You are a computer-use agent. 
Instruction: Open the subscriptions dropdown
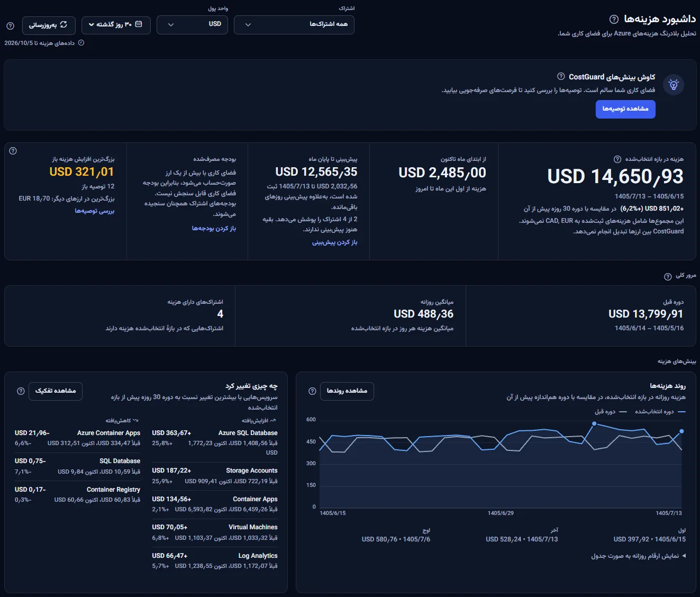click(x=294, y=25)
